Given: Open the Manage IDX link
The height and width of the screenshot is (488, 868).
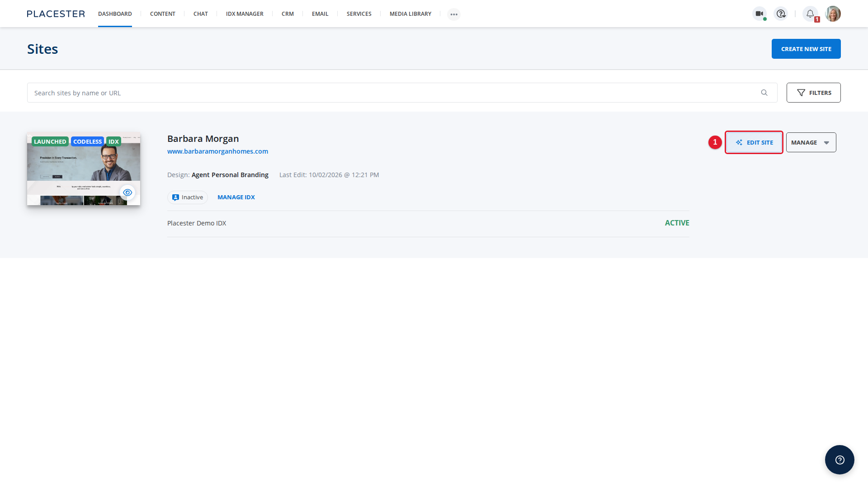Looking at the screenshot, I should click(236, 197).
